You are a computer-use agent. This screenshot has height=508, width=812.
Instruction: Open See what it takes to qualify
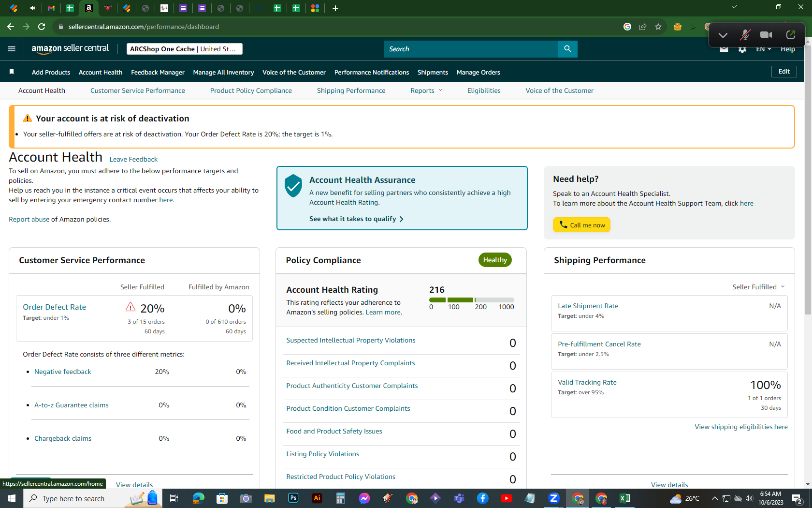point(356,219)
